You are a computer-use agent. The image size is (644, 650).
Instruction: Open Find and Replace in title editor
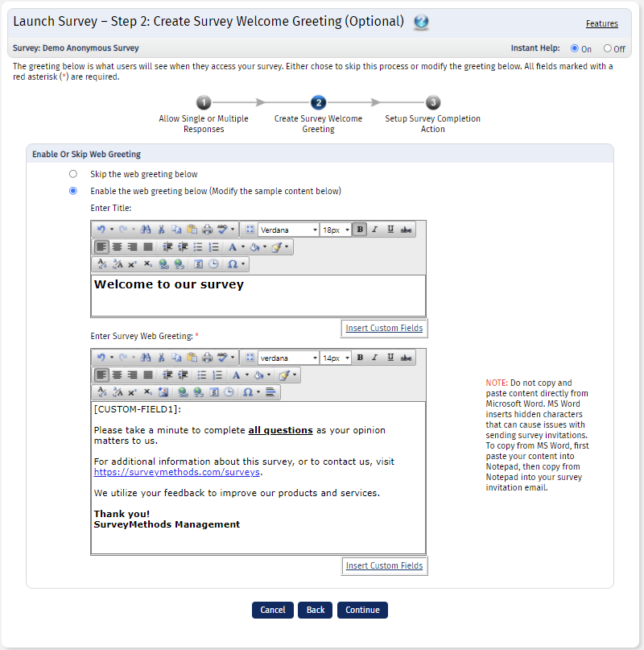[146, 230]
